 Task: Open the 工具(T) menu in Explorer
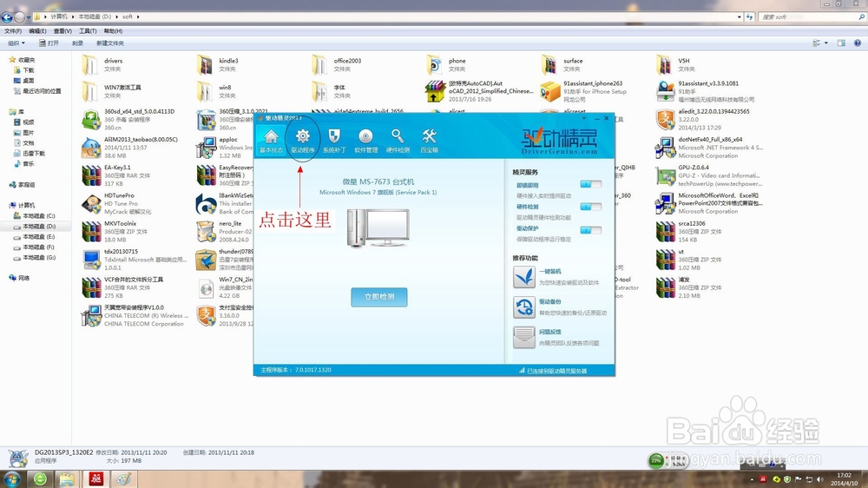coord(88,31)
